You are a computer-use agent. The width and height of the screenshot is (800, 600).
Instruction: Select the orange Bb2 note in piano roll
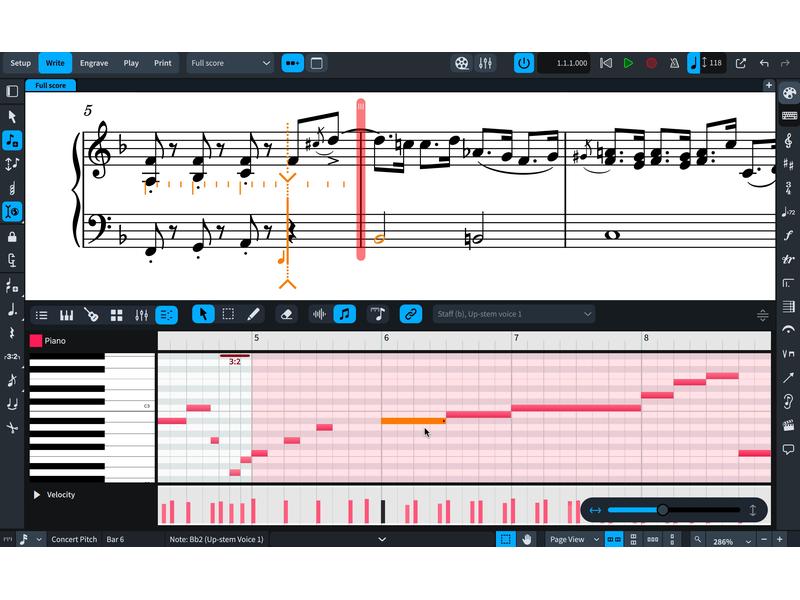413,421
